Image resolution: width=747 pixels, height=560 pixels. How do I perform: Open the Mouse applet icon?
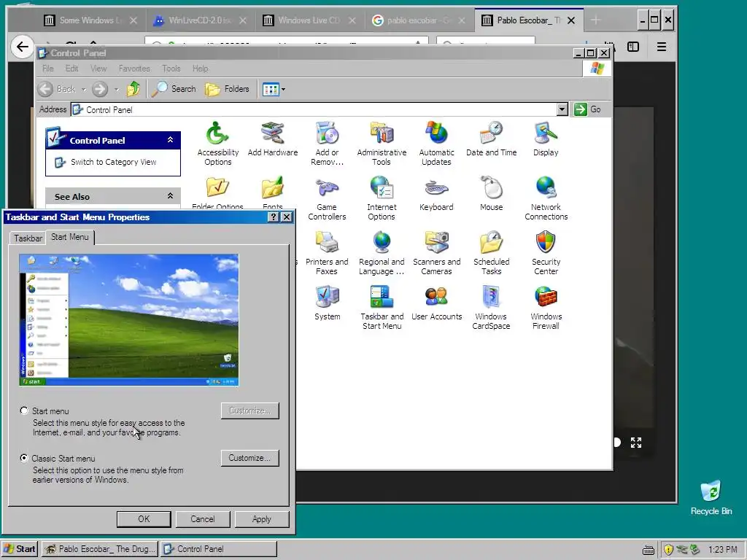tap(491, 194)
